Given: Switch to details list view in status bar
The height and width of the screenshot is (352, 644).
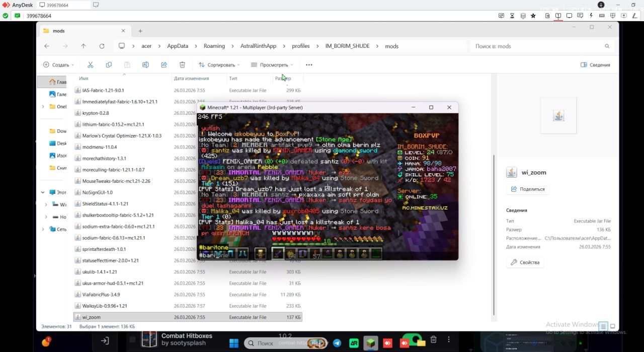Looking at the screenshot, I should pyautogui.click(x=604, y=326).
